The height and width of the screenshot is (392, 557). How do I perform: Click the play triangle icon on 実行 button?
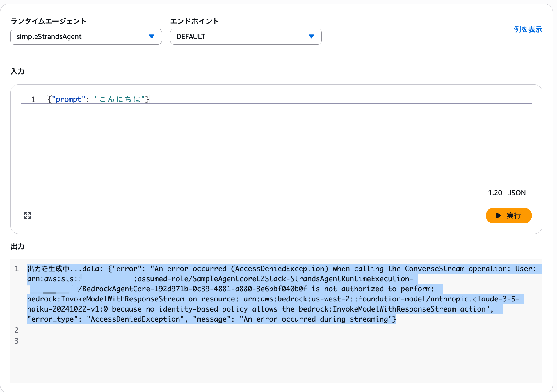click(499, 215)
